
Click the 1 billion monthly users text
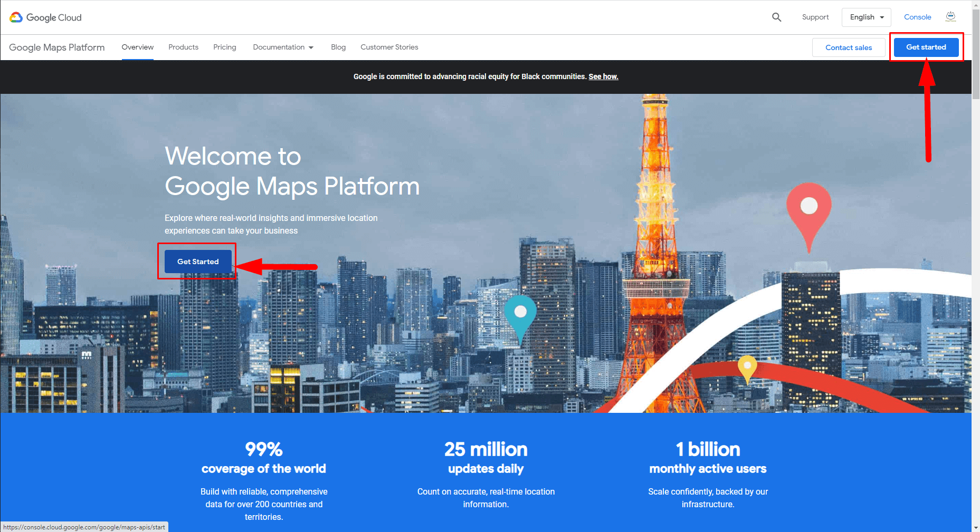[x=708, y=458]
